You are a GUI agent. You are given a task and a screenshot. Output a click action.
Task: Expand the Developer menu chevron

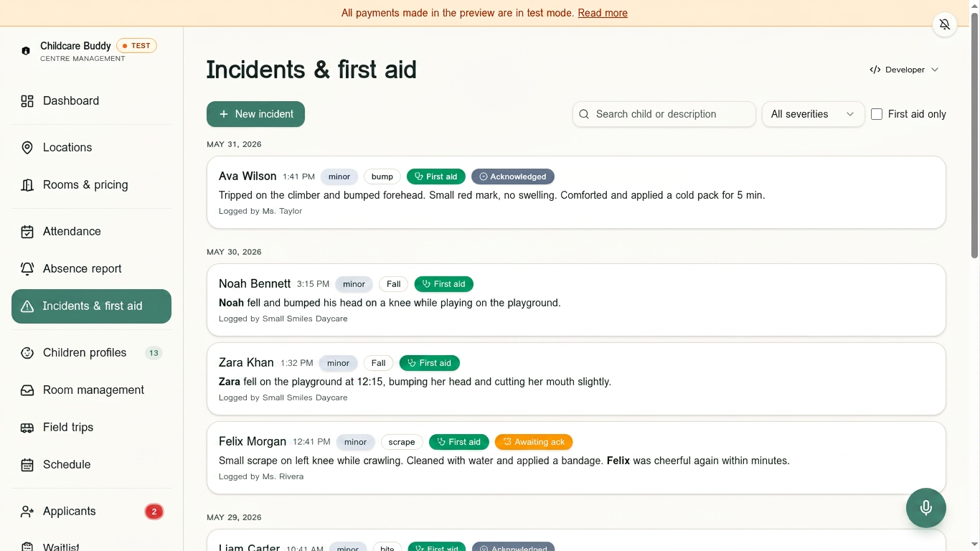click(935, 70)
